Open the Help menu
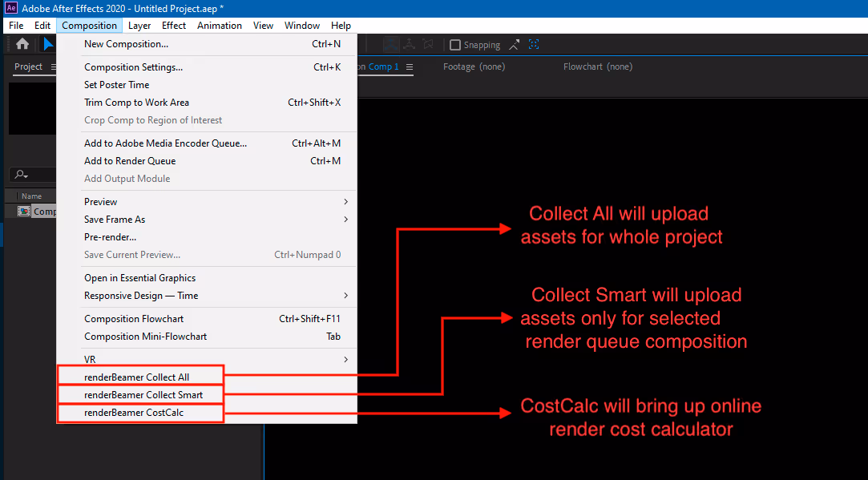 coord(341,26)
